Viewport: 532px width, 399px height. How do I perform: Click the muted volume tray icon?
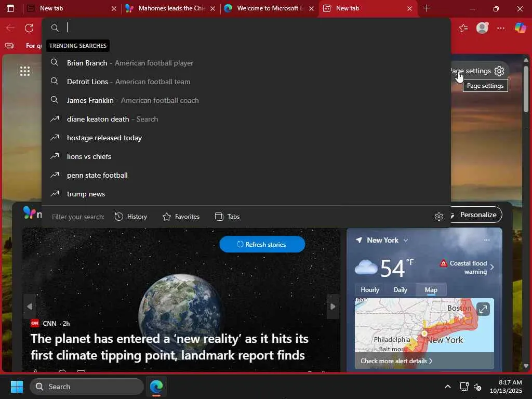477,387
